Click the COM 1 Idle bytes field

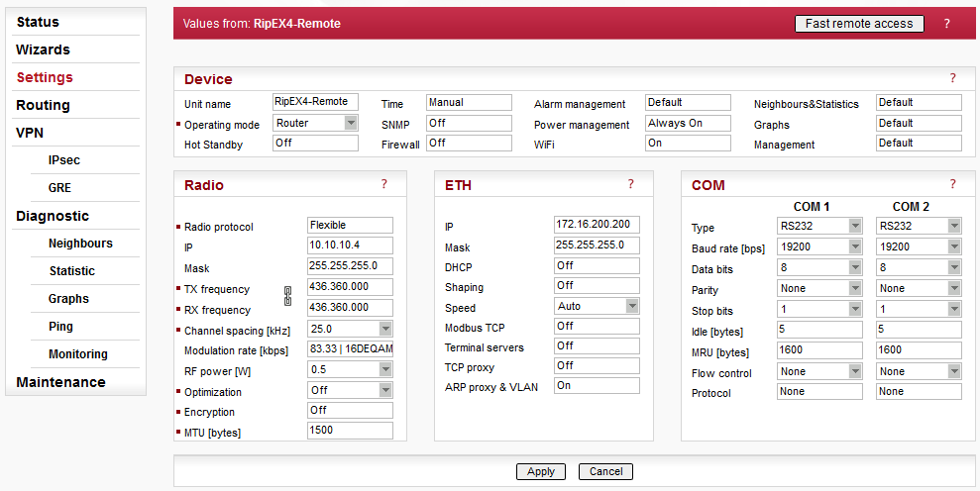click(x=820, y=330)
